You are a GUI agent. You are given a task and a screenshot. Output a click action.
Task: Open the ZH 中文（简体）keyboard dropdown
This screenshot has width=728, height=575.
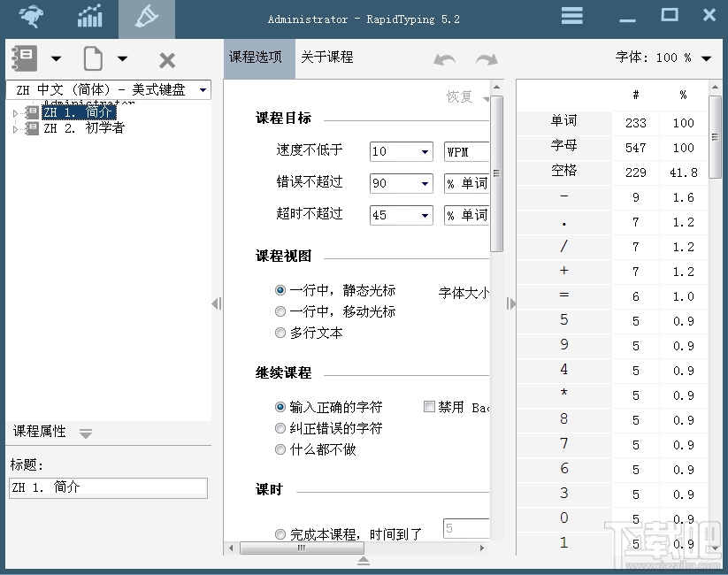[x=203, y=89]
